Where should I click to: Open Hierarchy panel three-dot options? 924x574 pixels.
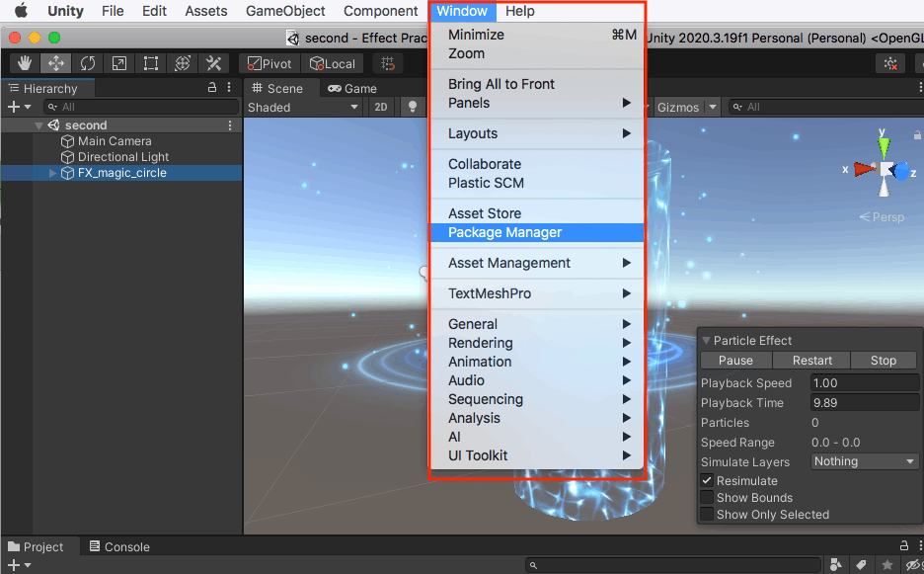(x=229, y=87)
